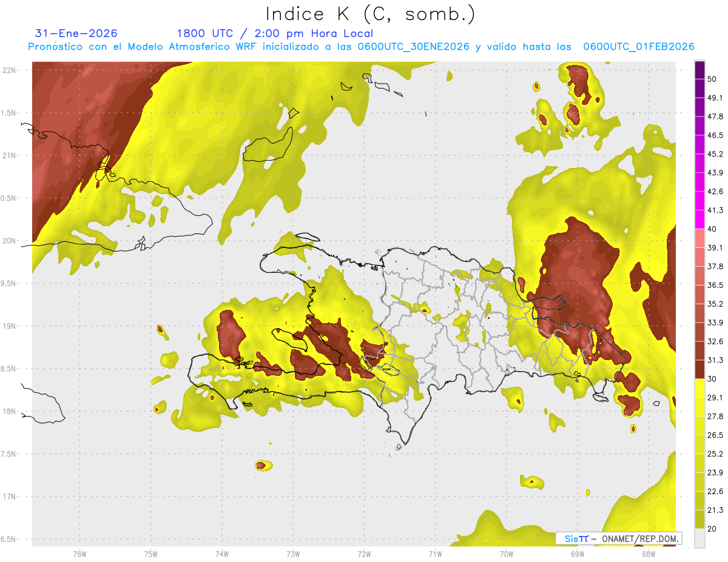Click the colorbar value '31.3'

(715, 360)
